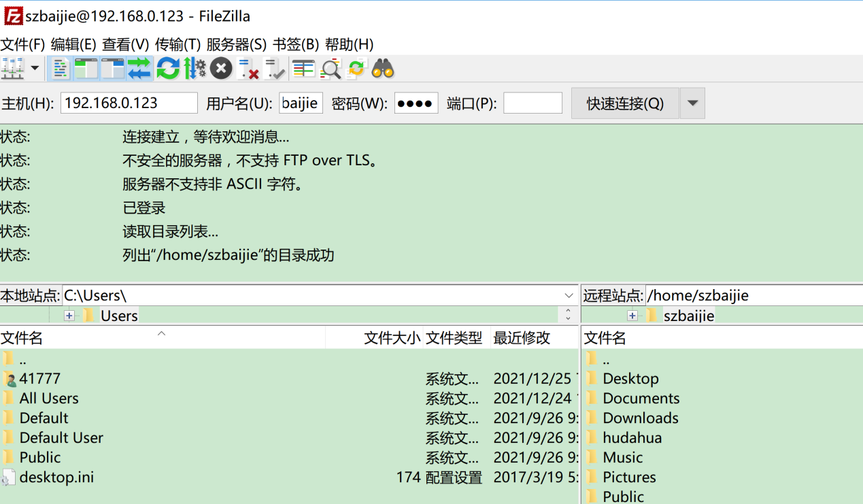
Task: Click the 端口 port field
Action: pos(532,103)
